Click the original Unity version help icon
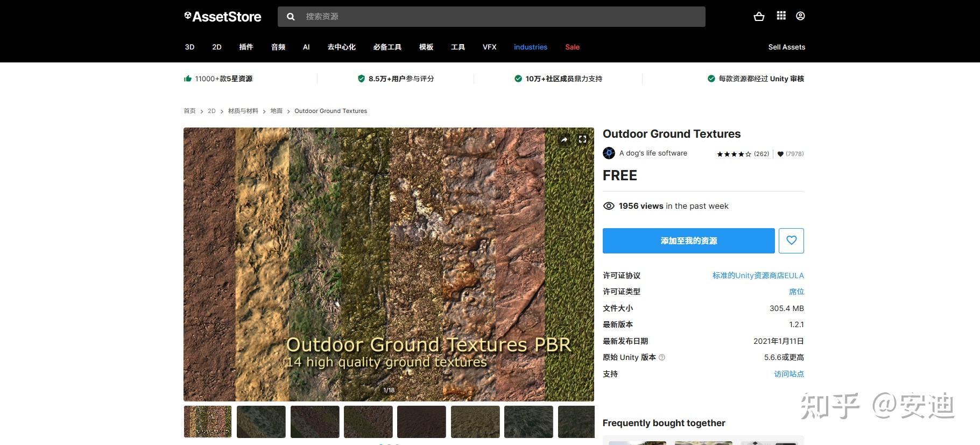This screenshot has width=980, height=445. (x=662, y=357)
